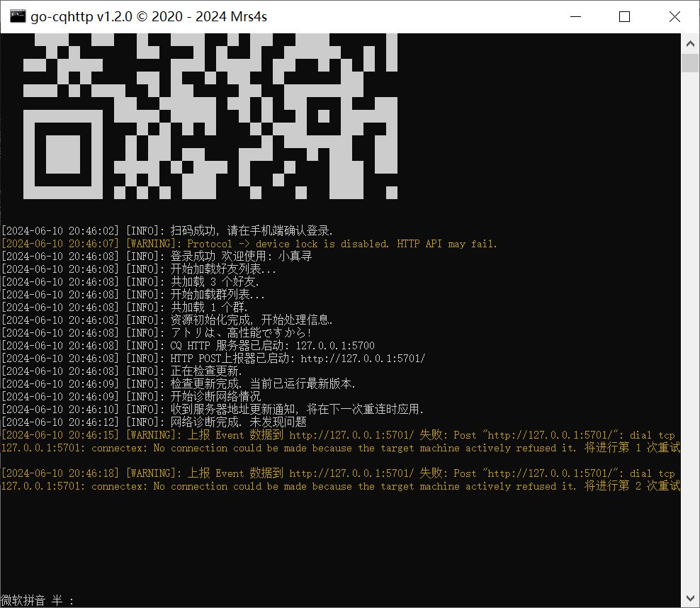
Task: Click the log line '开始加载群列表...'
Action: [x=218, y=295]
